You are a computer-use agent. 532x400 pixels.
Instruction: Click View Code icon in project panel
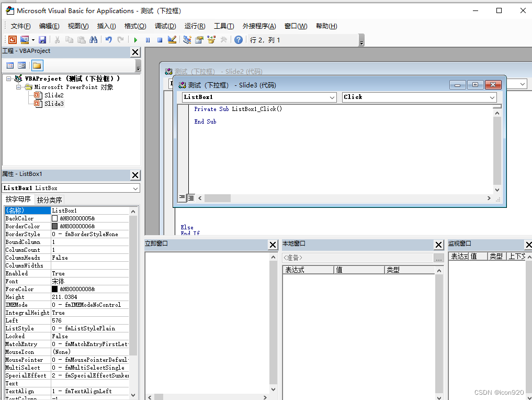click(10, 65)
